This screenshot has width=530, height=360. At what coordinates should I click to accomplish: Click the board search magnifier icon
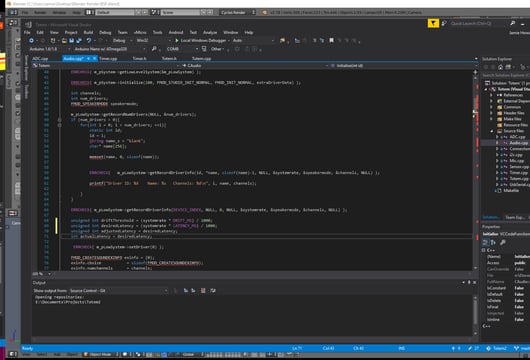pyautogui.click(x=154, y=49)
